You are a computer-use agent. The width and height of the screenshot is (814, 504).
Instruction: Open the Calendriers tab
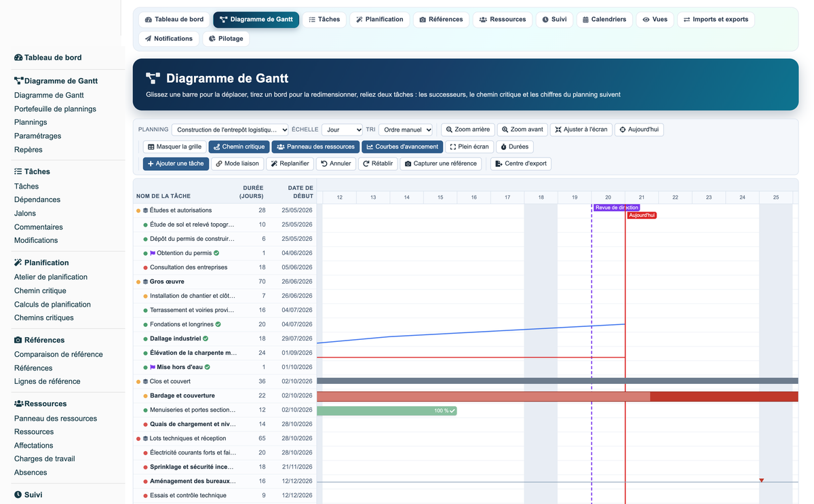pos(604,20)
